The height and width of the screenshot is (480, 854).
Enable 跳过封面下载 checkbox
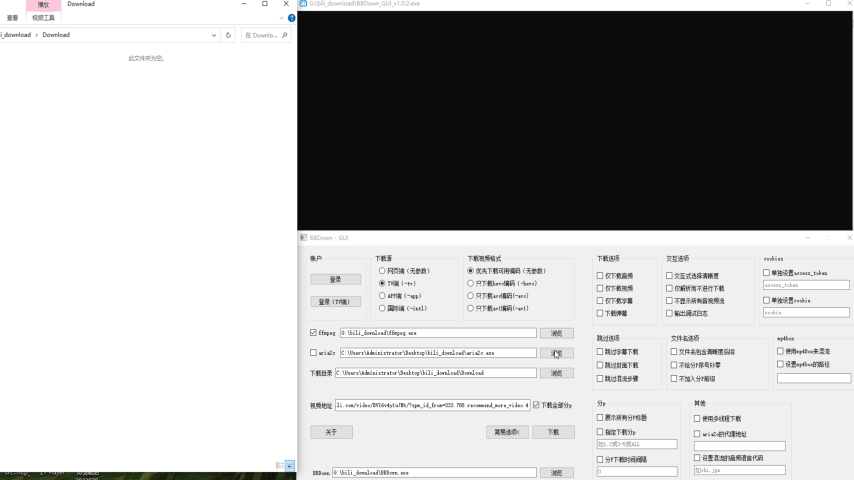[x=600, y=365]
